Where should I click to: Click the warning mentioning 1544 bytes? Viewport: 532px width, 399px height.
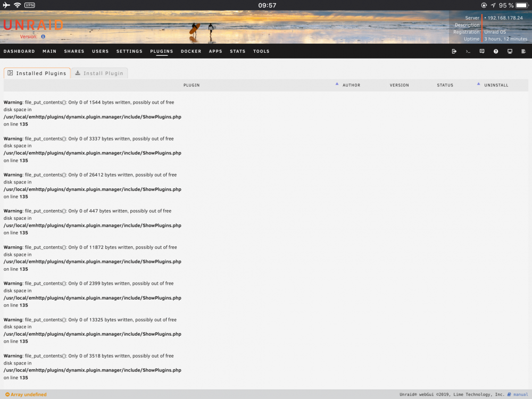pyautogui.click(x=92, y=113)
